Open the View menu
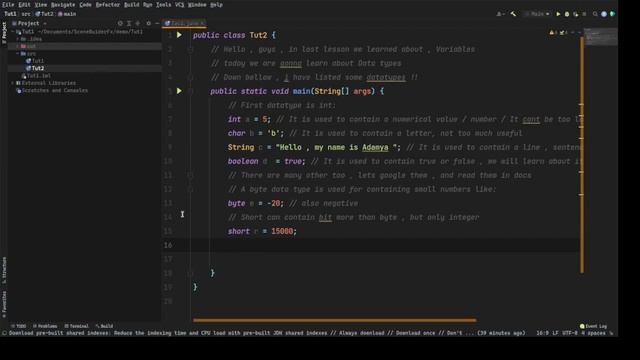This screenshot has height=360, width=640. pyautogui.click(x=40, y=5)
